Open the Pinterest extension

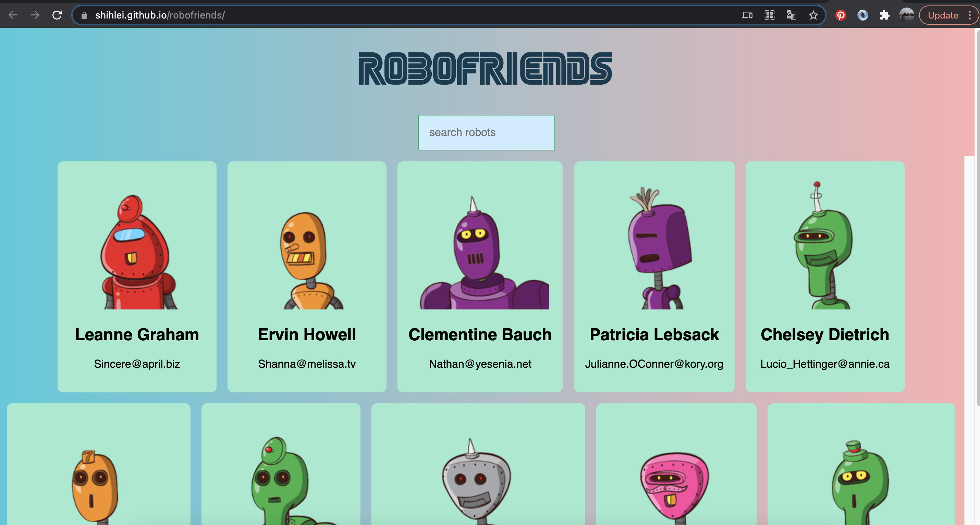click(841, 15)
